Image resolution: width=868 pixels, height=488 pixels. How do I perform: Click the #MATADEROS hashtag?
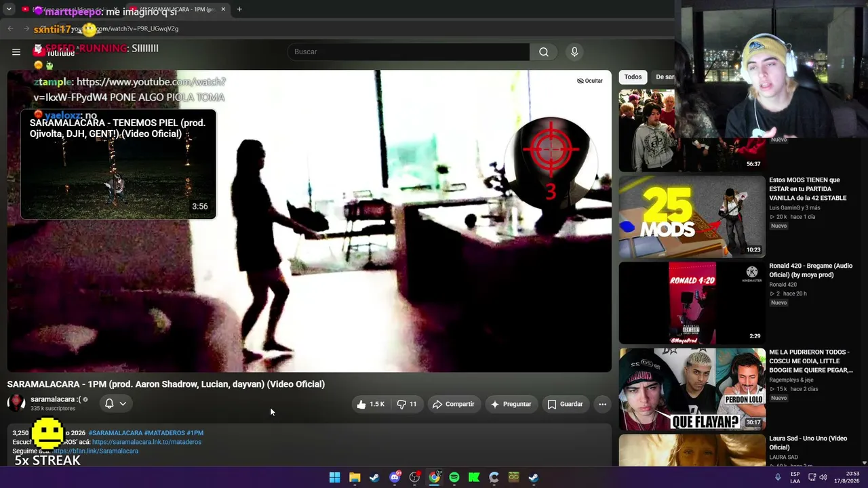pyautogui.click(x=165, y=432)
